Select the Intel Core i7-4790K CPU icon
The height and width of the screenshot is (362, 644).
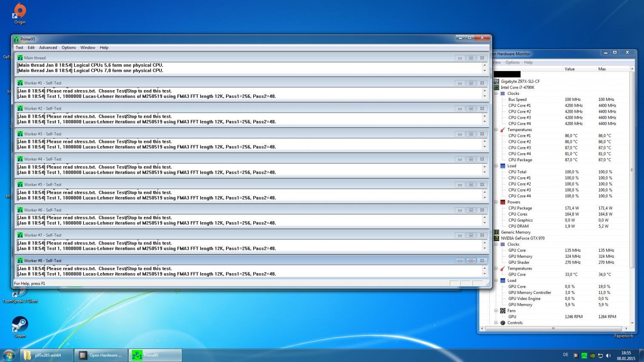(x=496, y=87)
